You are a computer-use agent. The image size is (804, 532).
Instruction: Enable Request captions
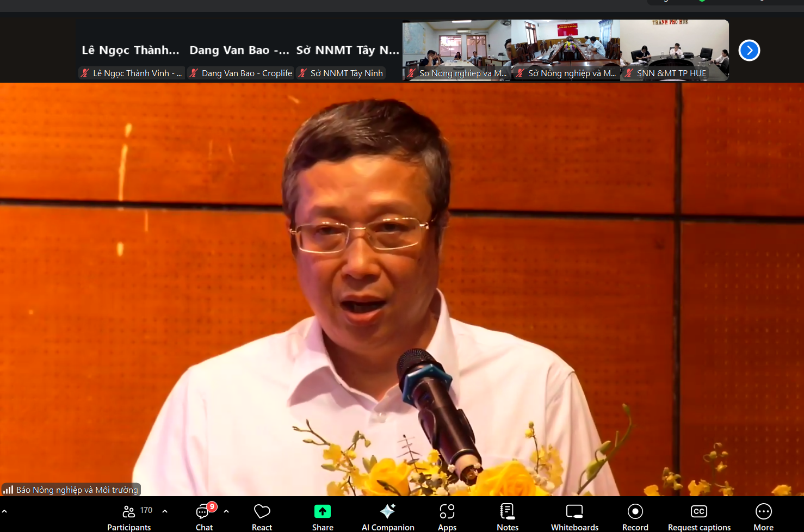coord(699,517)
